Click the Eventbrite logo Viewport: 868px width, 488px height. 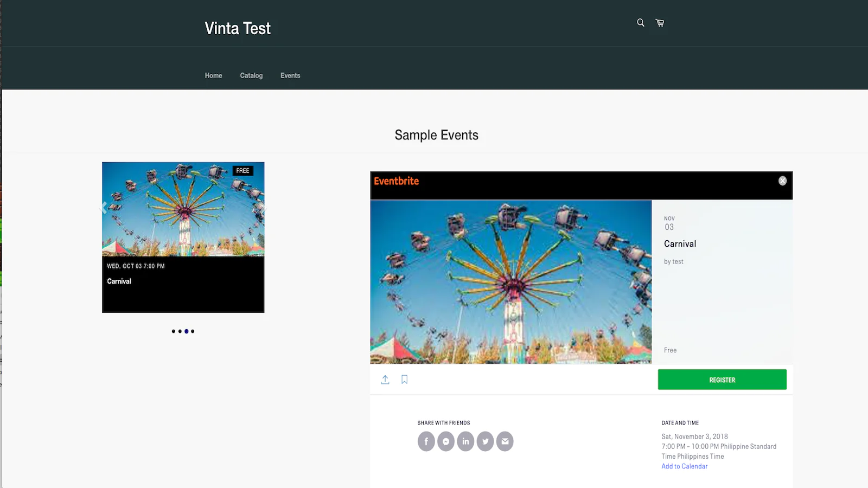(x=396, y=181)
